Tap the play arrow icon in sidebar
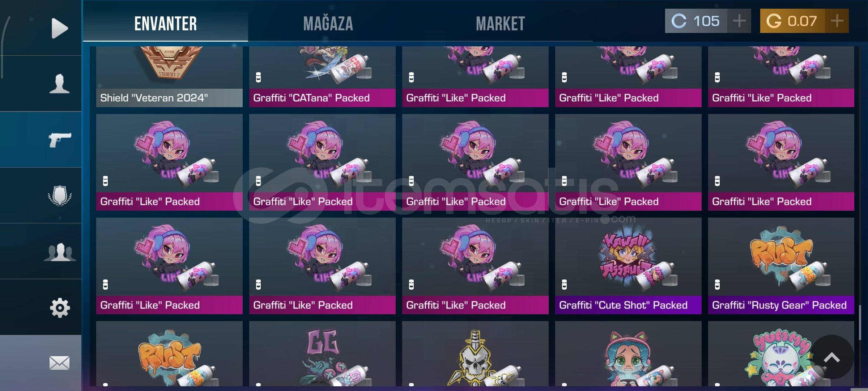 59,28
